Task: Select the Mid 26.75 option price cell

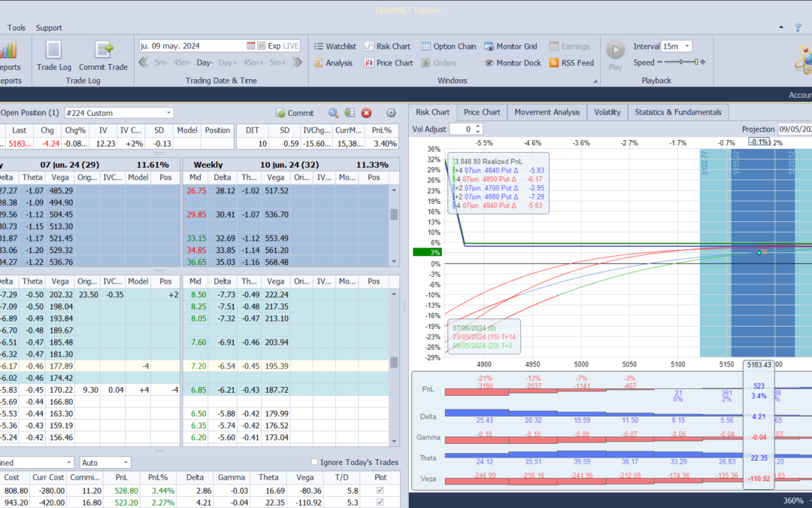Action: (196, 190)
